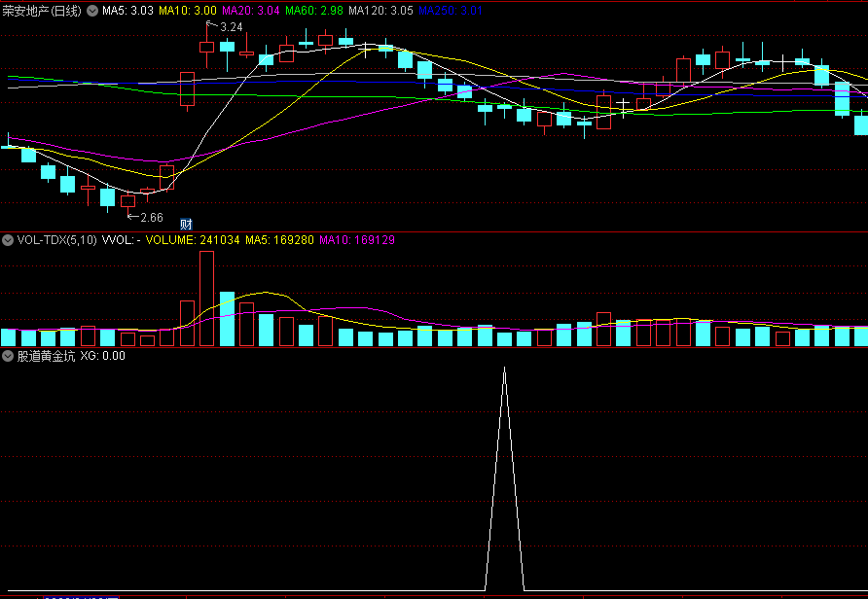Select the 荣安地产(日线) chart title
The height and width of the screenshot is (599, 868).
click(42, 11)
